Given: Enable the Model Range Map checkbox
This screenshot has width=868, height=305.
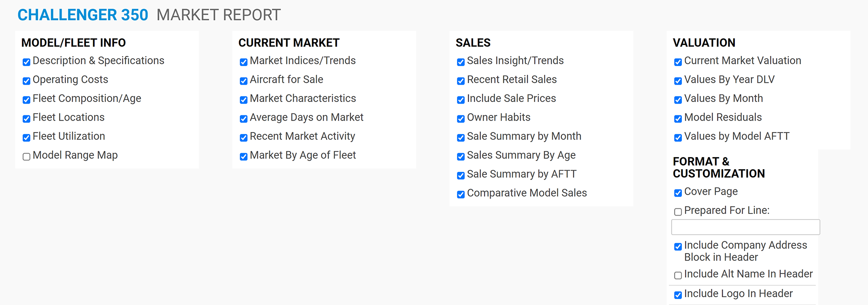Looking at the screenshot, I should point(26,157).
